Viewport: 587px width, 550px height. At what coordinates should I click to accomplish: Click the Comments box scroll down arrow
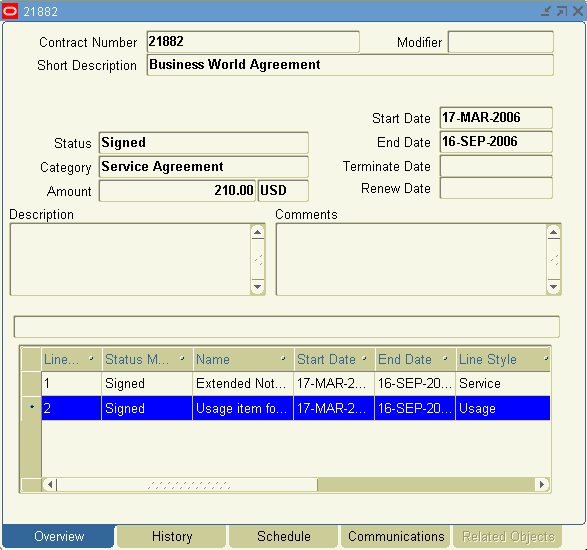(553, 287)
